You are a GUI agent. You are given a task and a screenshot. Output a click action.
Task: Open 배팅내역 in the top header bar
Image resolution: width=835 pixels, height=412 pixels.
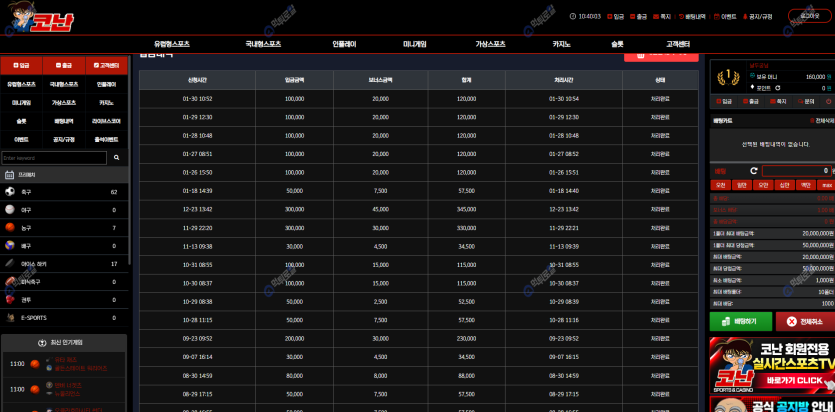point(692,17)
